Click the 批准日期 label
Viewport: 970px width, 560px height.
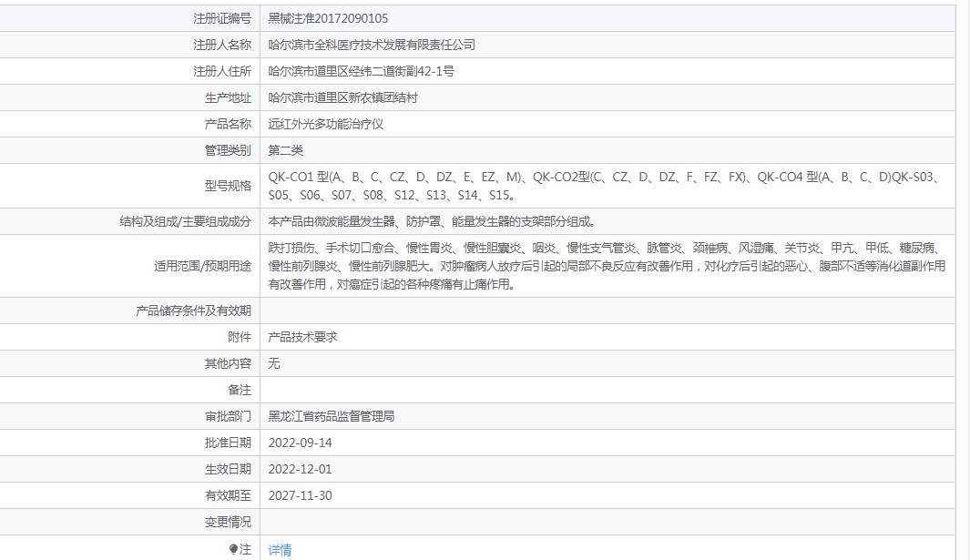(x=228, y=443)
